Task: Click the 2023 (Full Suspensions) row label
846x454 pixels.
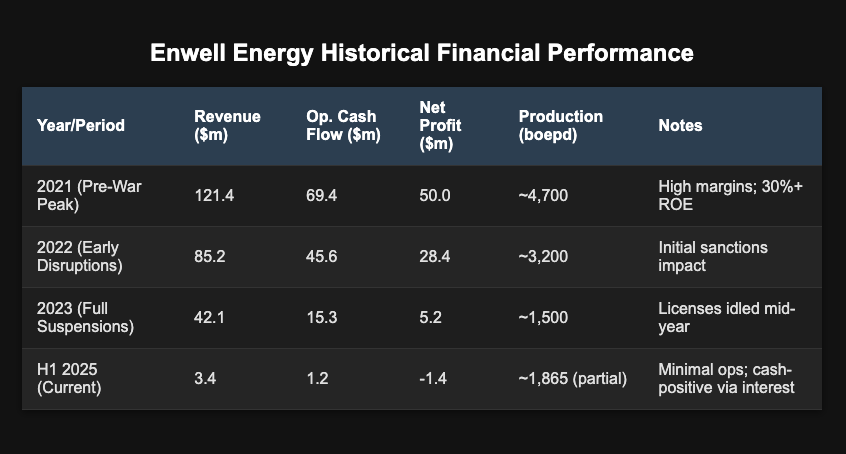Action: pos(85,317)
